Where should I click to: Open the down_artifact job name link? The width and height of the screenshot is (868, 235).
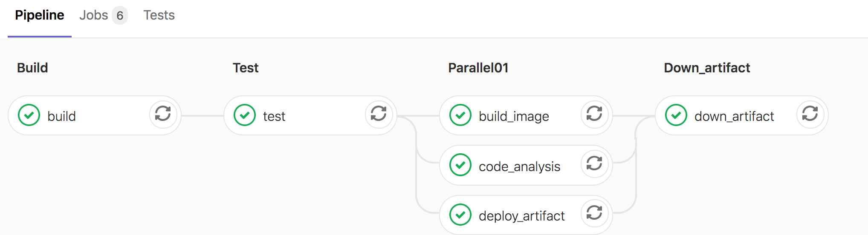click(734, 116)
